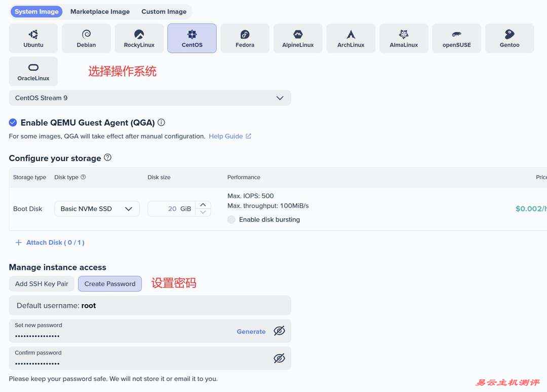Enable disk bursting for the boot disk
The image size is (547, 392).
coord(231,219)
